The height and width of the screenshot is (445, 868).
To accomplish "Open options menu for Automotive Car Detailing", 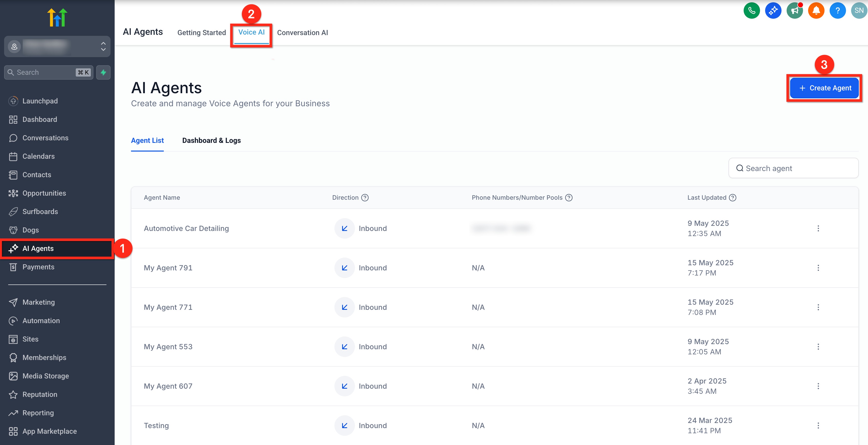I will click(818, 229).
